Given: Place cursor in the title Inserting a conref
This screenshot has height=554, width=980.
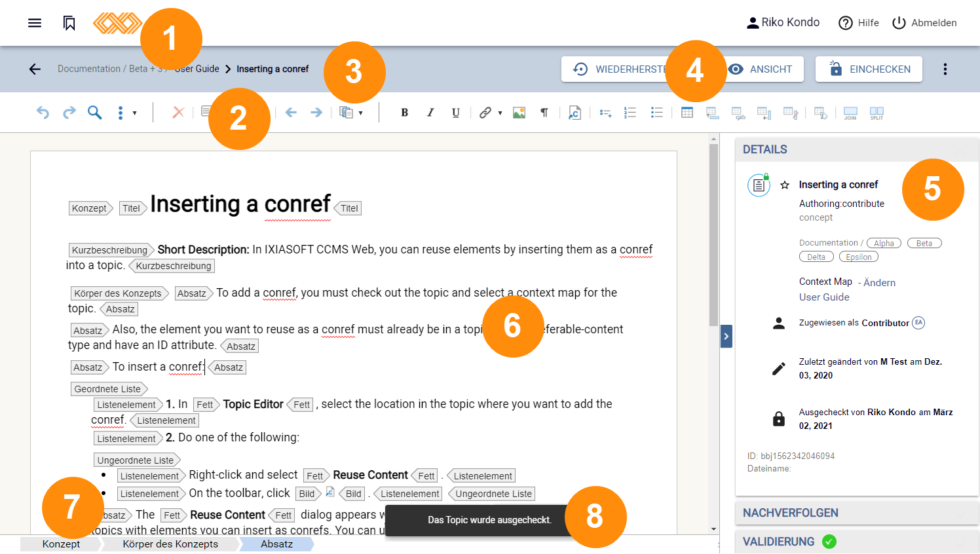Looking at the screenshot, I should (240, 204).
